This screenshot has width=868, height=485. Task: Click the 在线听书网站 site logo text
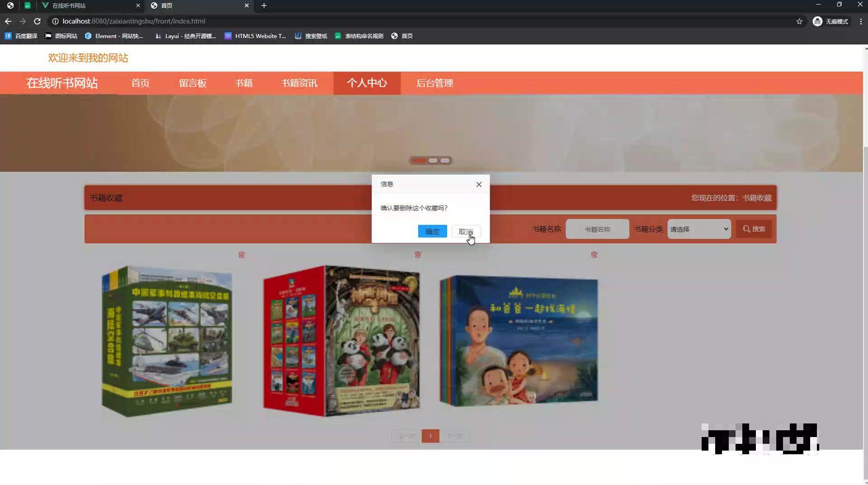[x=62, y=83]
